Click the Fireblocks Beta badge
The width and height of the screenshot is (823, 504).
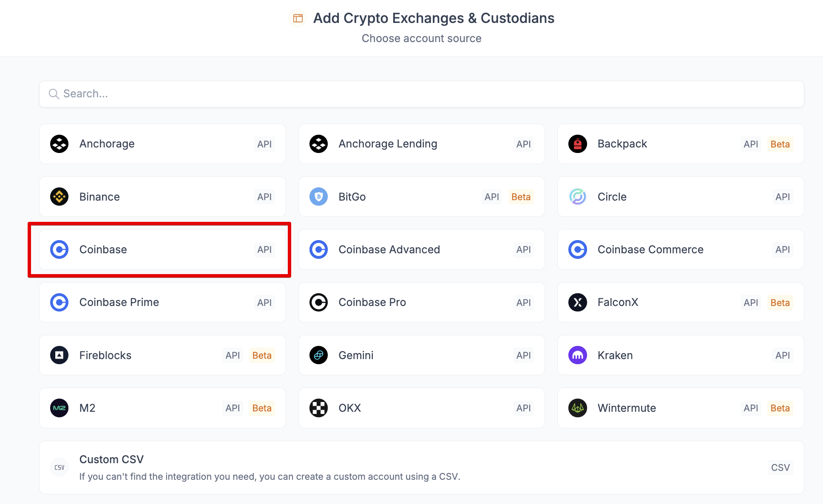[x=262, y=355]
